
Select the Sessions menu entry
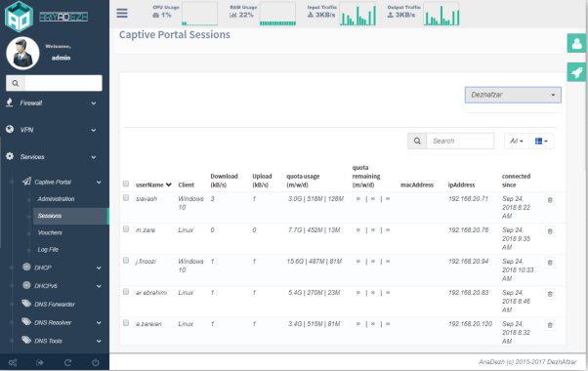coord(70,216)
